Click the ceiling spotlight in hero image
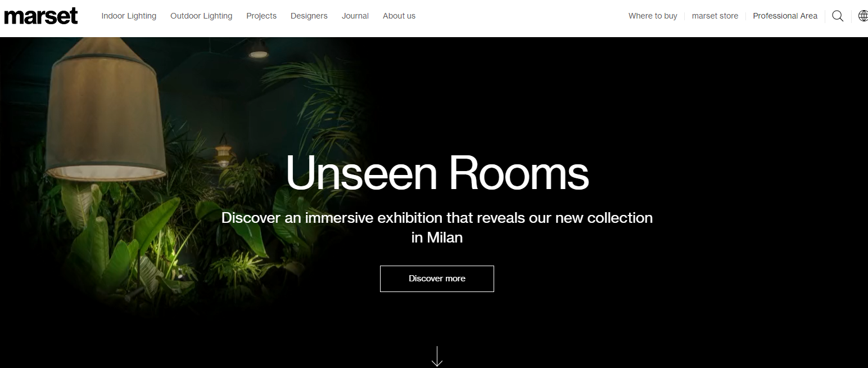Screen dimensions: 868x368 tap(258, 51)
